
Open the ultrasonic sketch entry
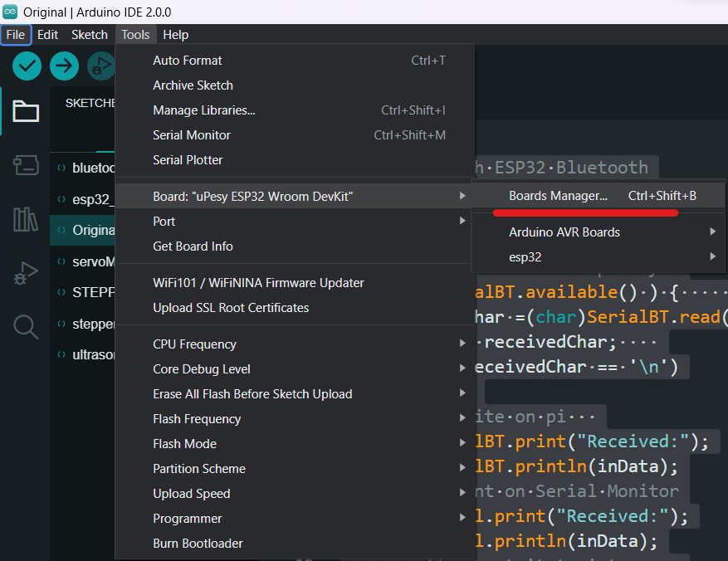point(83,354)
